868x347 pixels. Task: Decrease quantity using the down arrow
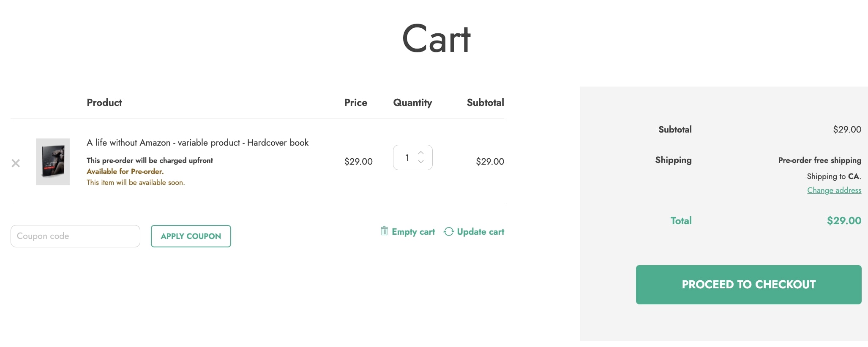pos(421,162)
